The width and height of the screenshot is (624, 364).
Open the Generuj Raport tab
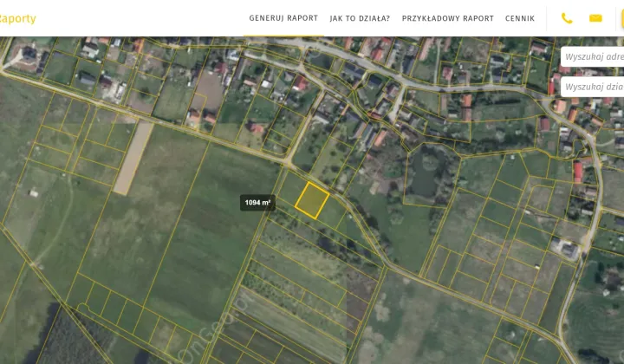[x=283, y=18]
